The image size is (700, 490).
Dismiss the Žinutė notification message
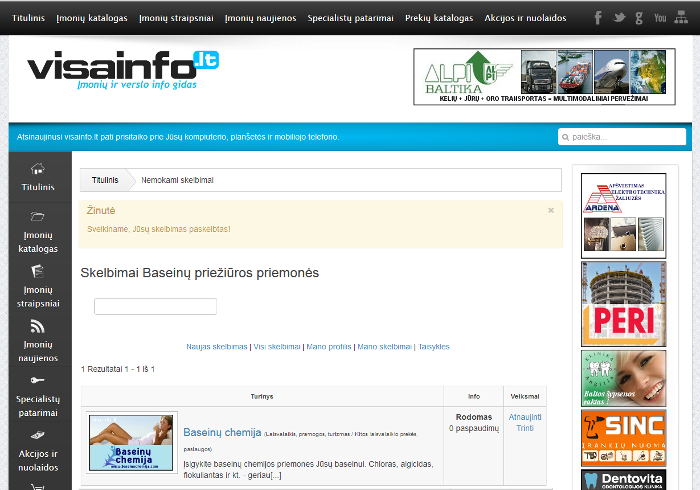[x=551, y=210]
